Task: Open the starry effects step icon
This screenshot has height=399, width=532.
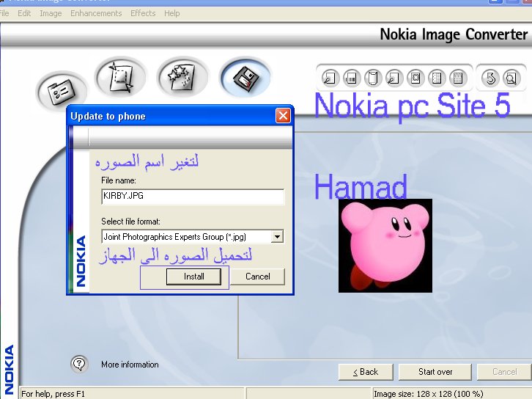Action: [x=182, y=77]
